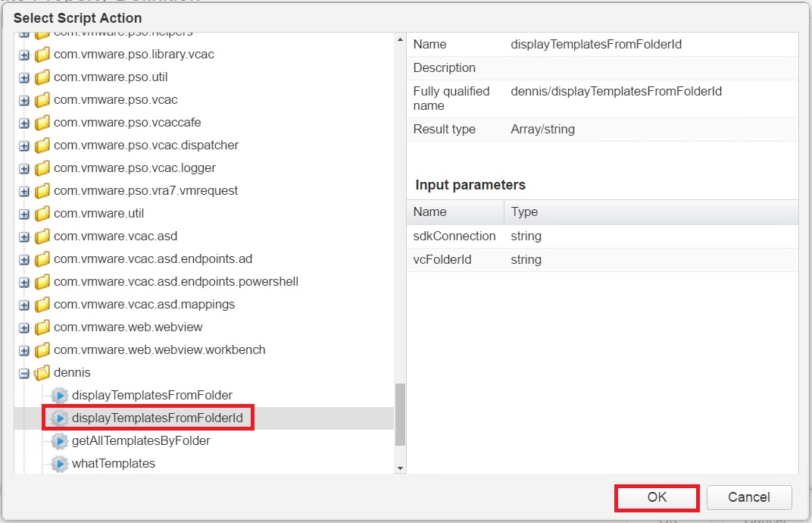The width and height of the screenshot is (812, 523).
Task: Click the getAllTemplatesByFolder action gear icon
Action: pyautogui.click(x=60, y=441)
